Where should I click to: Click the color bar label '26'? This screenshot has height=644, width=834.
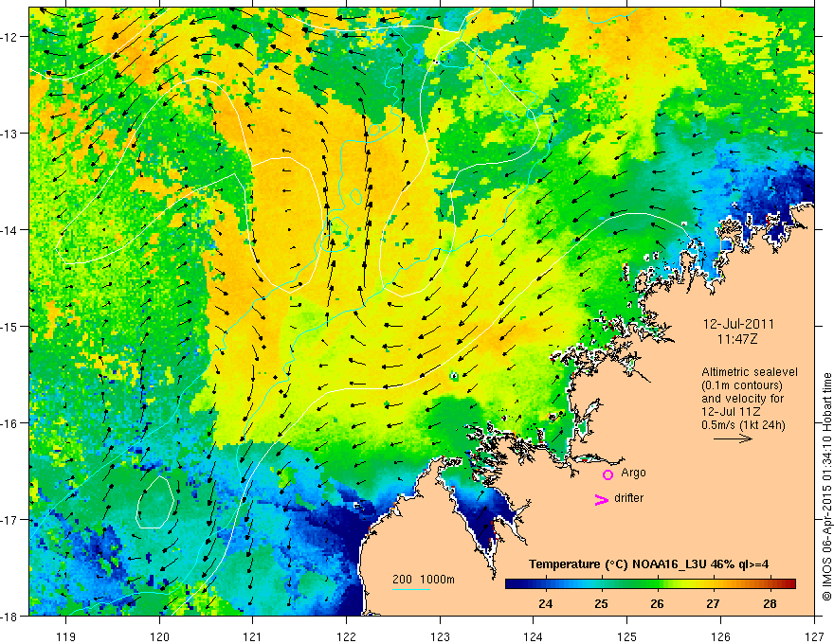point(657,603)
